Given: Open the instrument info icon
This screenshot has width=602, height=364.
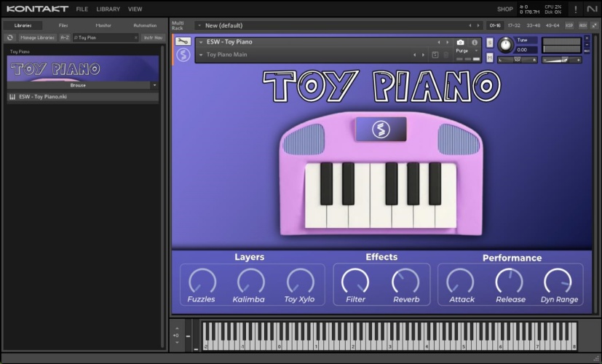Looking at the screenshot, I should click(x=475, y=42).
